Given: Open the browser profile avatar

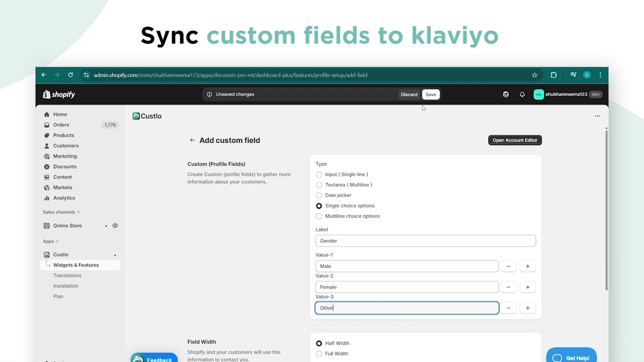Looking at the screenshot, I should click(587, 75).
